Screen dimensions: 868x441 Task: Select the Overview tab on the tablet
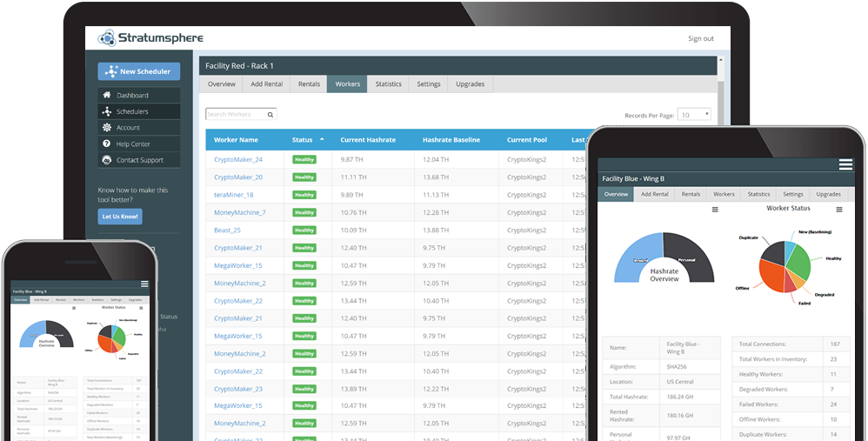coord(616,194)
